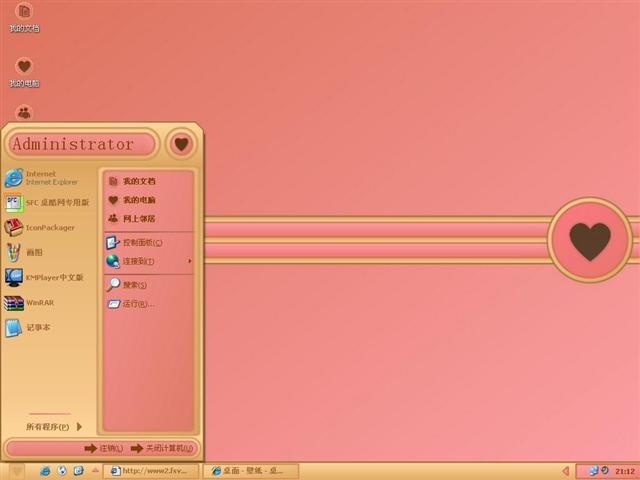Select 运行(R)... menu entry
This screenshot has width=640, height=480.
coord(149,304)
